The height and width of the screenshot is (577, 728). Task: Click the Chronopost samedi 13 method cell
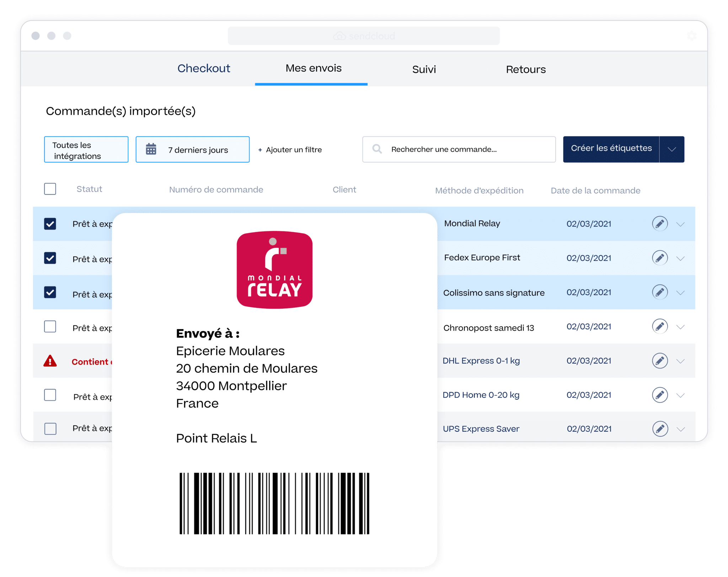489,328
